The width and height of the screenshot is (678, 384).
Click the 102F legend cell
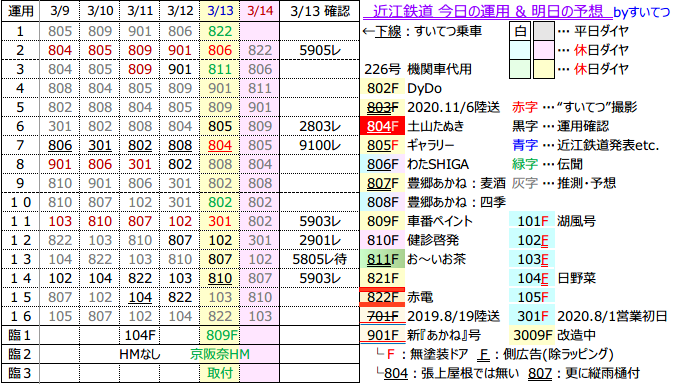532,240
